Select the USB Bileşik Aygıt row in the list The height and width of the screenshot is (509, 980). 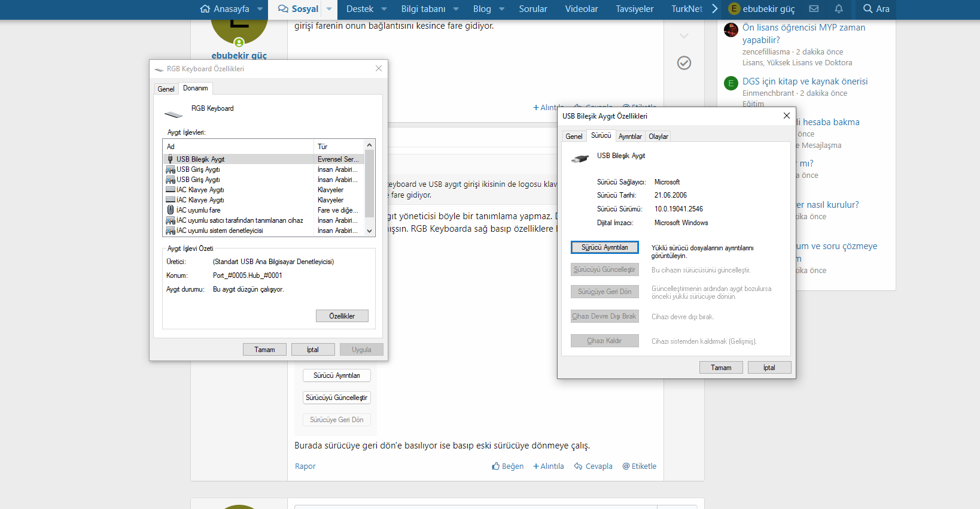[264, 159]
